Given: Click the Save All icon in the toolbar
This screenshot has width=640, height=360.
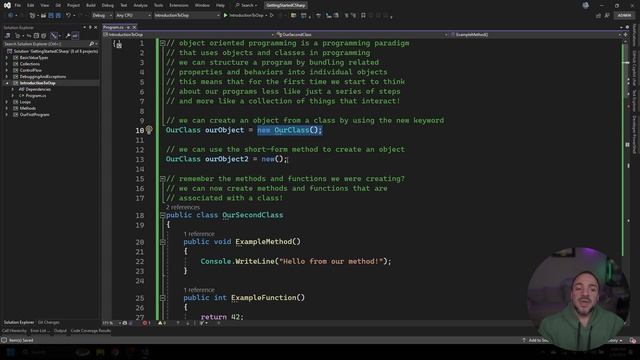Looking at the screenshot, I should [58, 15].
